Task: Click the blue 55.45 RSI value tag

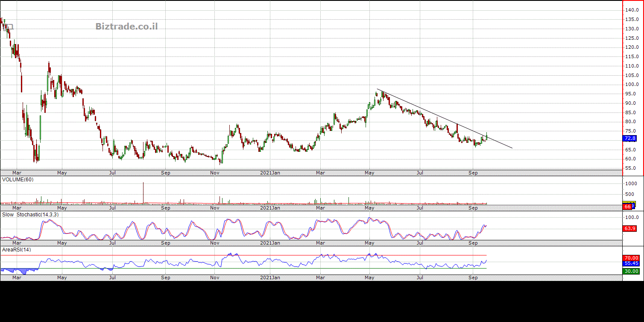Action: pos(632,264)
